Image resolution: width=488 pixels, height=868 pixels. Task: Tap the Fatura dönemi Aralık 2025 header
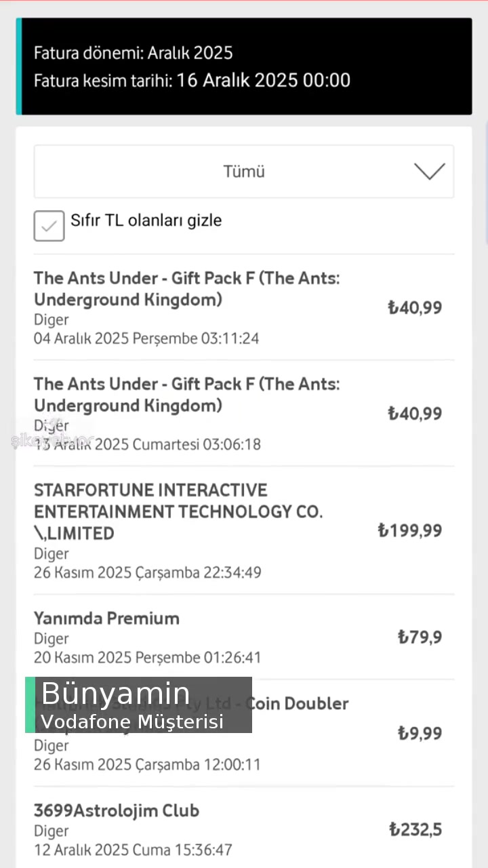pos(134,53)
